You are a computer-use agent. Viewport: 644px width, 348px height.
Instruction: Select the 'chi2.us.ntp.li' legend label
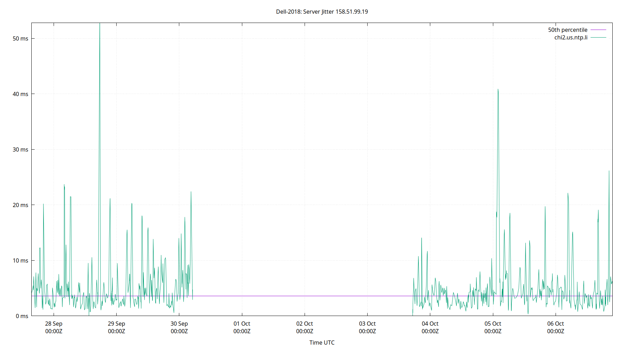pos(571,38)
